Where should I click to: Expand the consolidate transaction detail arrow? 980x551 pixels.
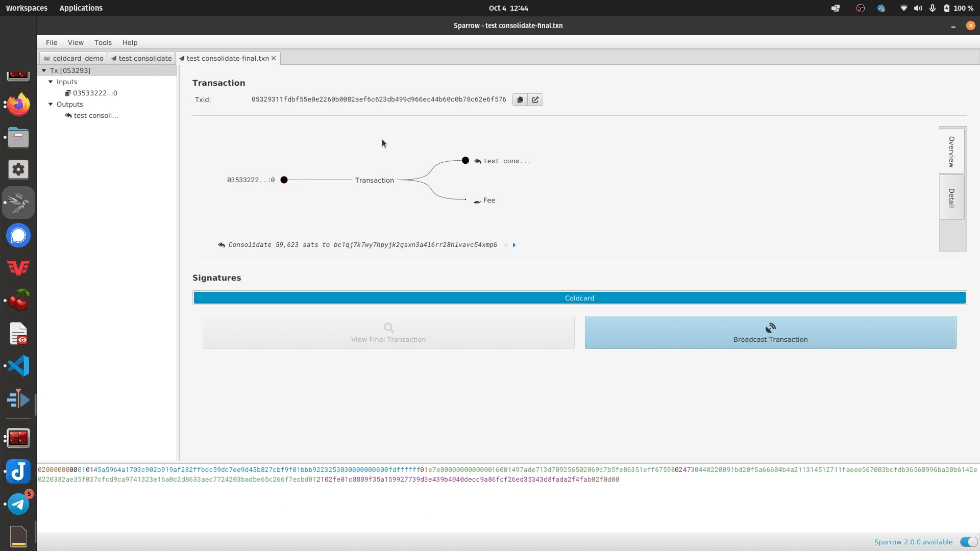pyautogui.click(x=514, y=244)
